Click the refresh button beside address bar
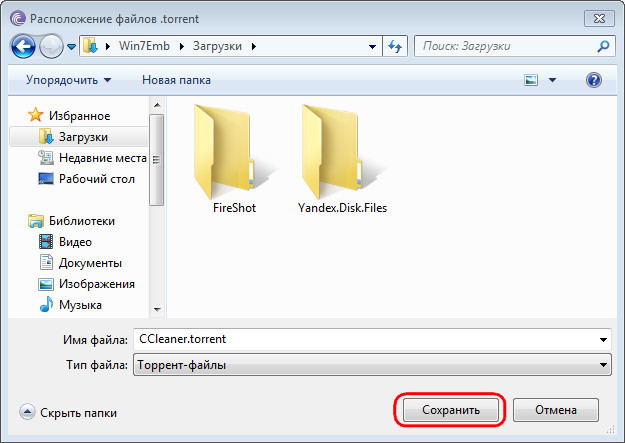Screen dimensions: 625x443 coord(395,46)
